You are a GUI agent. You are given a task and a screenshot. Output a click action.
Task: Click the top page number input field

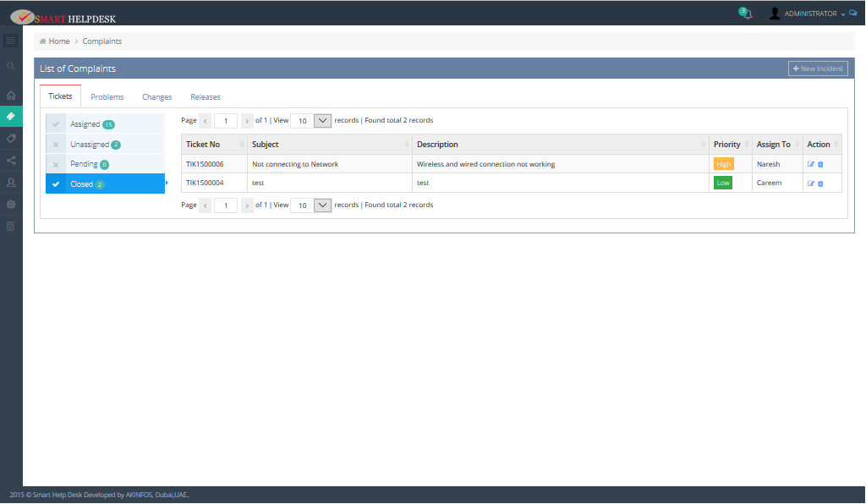(226, 121)
